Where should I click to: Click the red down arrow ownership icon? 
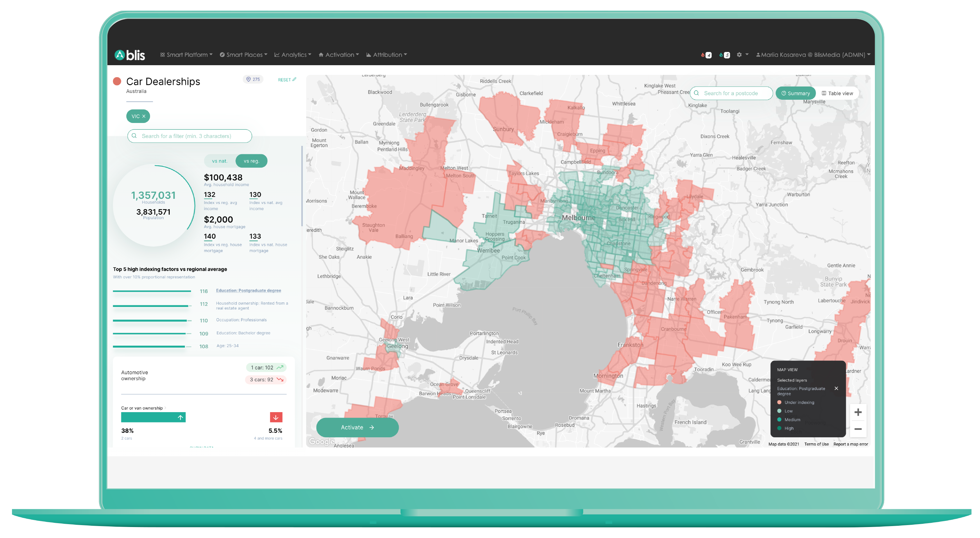[x=276, y=417]
